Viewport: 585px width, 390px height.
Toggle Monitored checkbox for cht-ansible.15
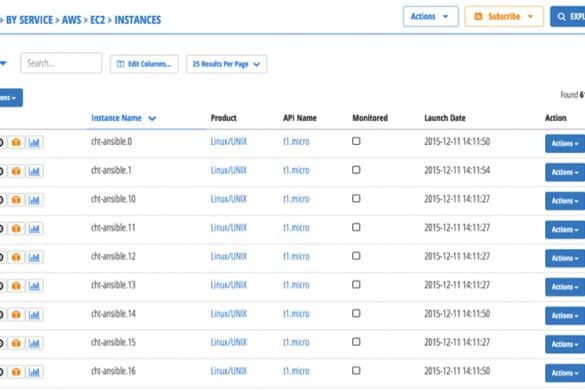pos(356,342)
